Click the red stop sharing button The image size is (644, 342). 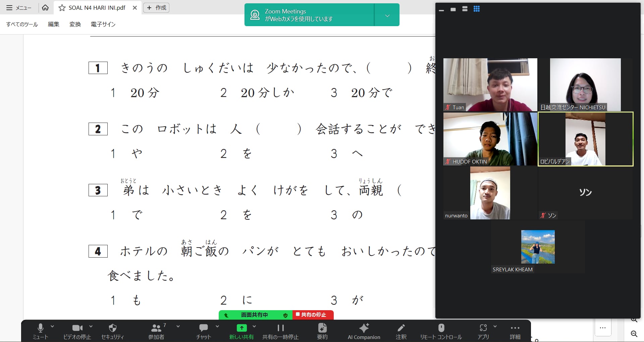[x=313, y=315]
